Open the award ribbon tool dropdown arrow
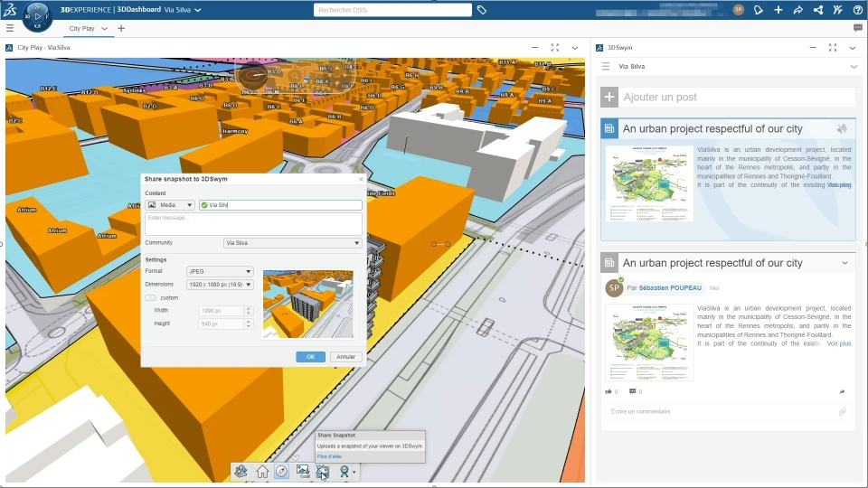 [354, 472]
